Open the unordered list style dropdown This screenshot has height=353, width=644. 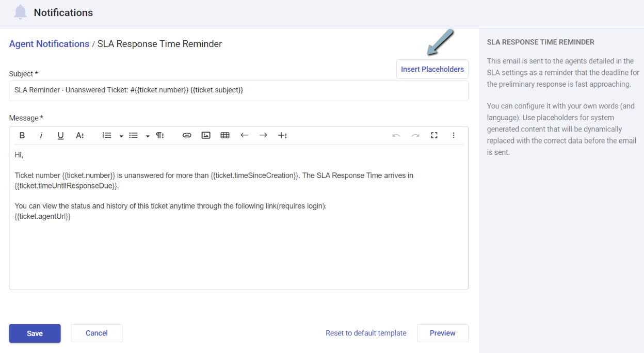click(148, 135)
